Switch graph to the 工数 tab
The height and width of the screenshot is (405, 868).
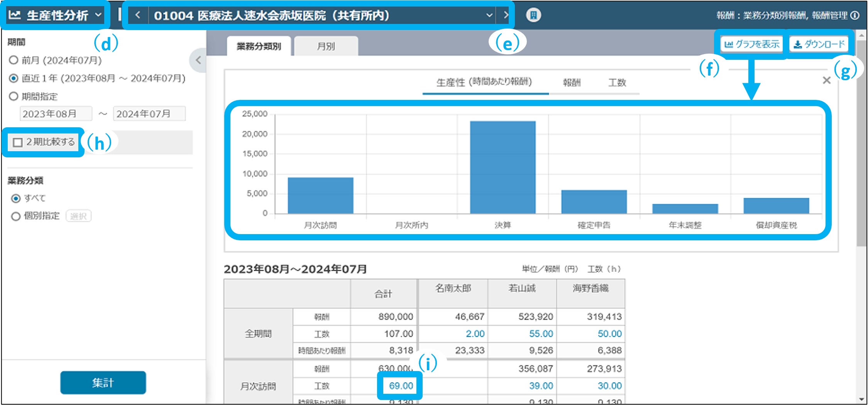click(x=617, y=83)
